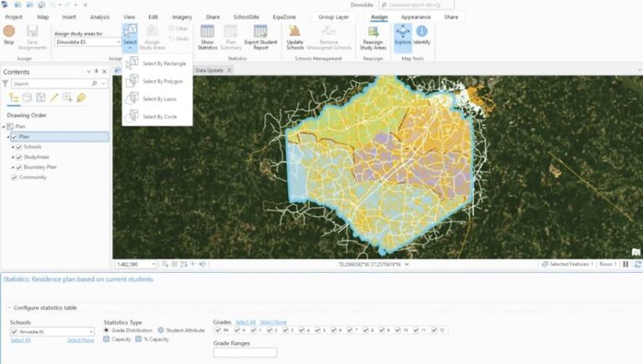Collapse the Schools layer in Contents
The height and width of the screenshot is (364, 643).
pyautogui.click(x=13, y=146)
